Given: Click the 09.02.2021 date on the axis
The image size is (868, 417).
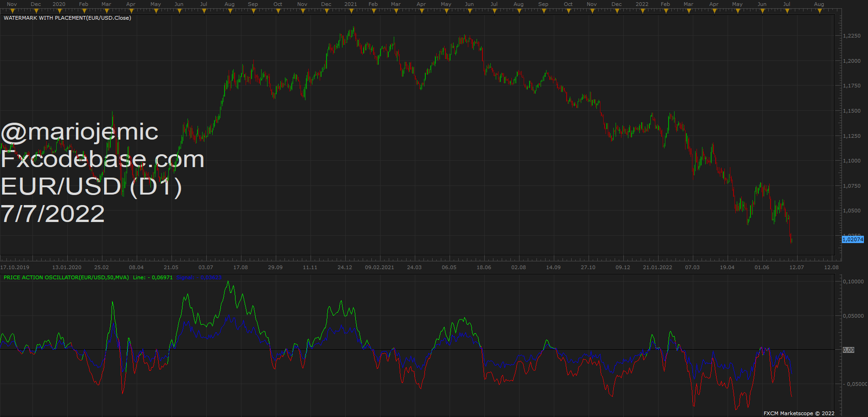Looking at the screenshot, I should [x=380, y=267].
